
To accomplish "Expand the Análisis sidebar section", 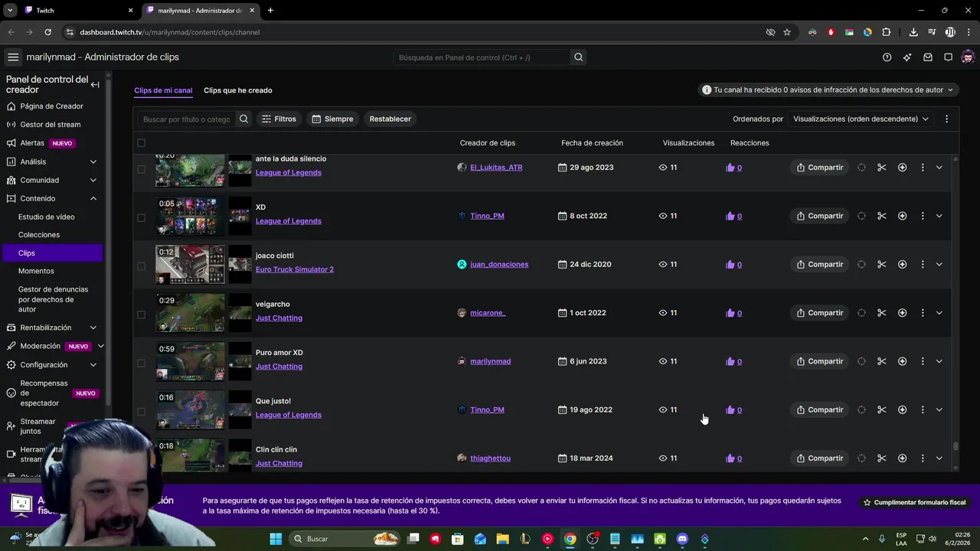I will (93, 162).
